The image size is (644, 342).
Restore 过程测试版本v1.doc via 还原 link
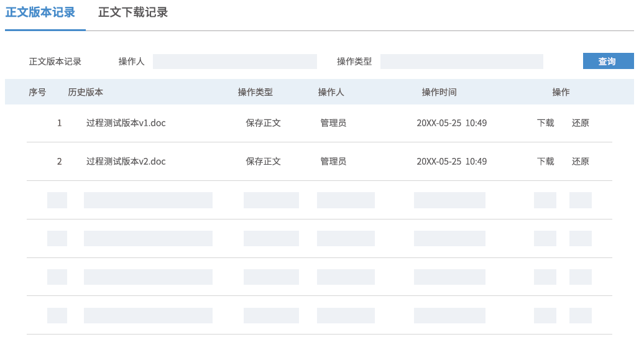580,123
